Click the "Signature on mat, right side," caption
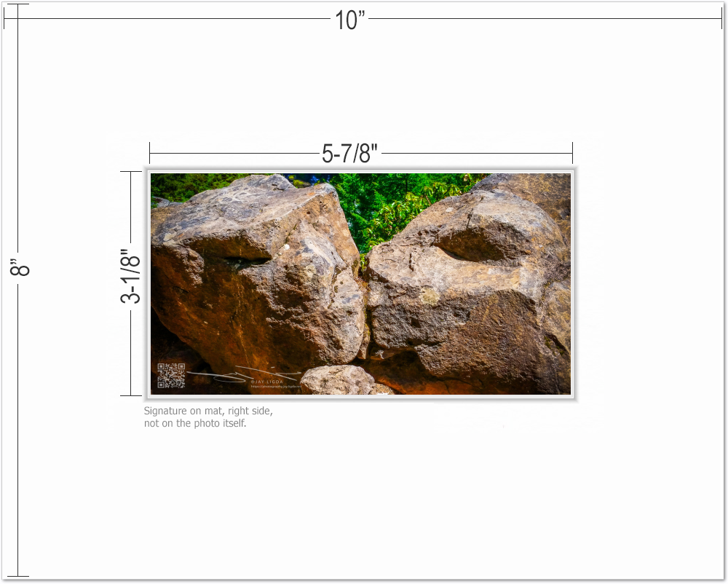The width and height of the screenshot is (728, 584). click(x=208, y=411)
